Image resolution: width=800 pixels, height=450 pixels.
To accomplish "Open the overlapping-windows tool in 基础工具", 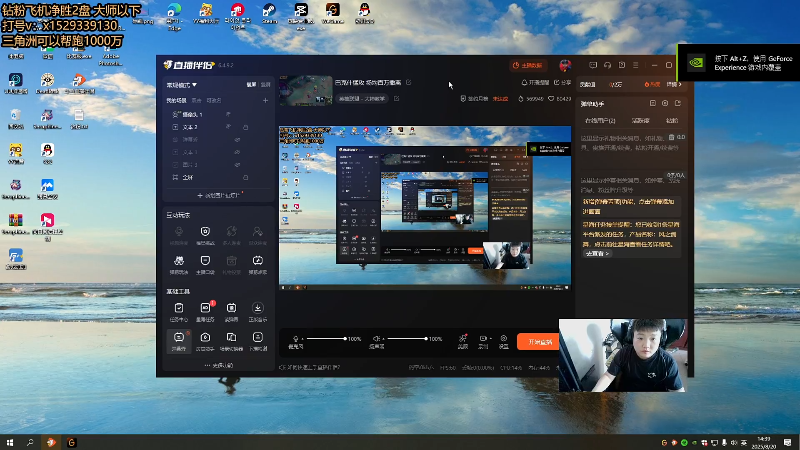I will [x=231, y=341].
